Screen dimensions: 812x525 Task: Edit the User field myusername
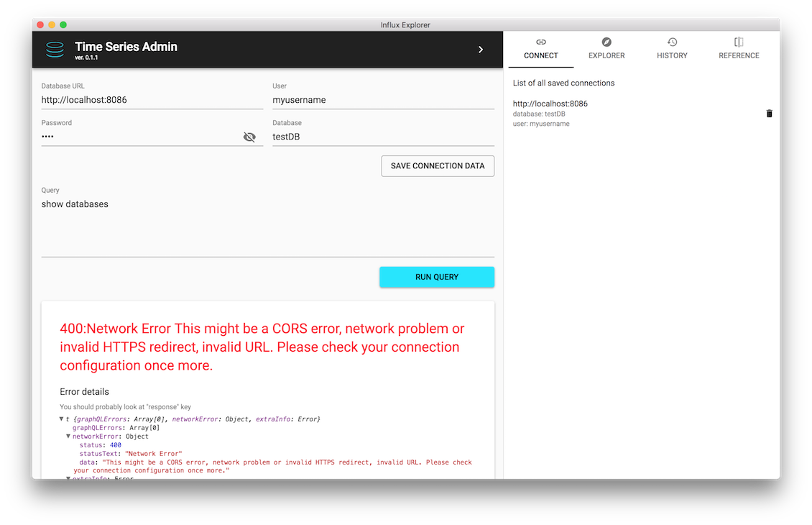pos(383,100)
